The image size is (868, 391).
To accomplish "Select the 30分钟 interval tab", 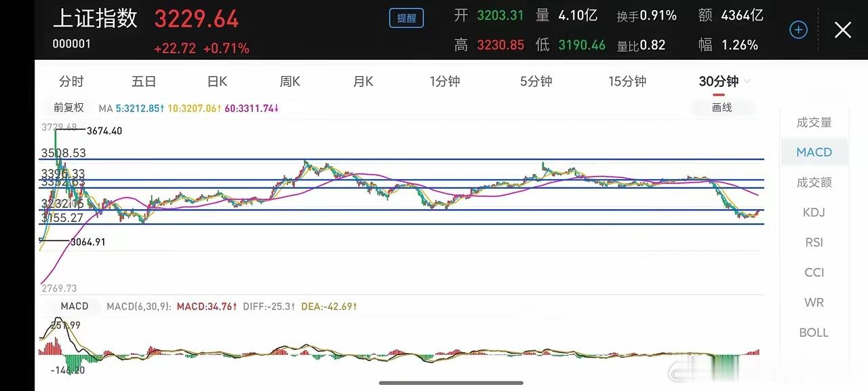I will click(718, 81).
